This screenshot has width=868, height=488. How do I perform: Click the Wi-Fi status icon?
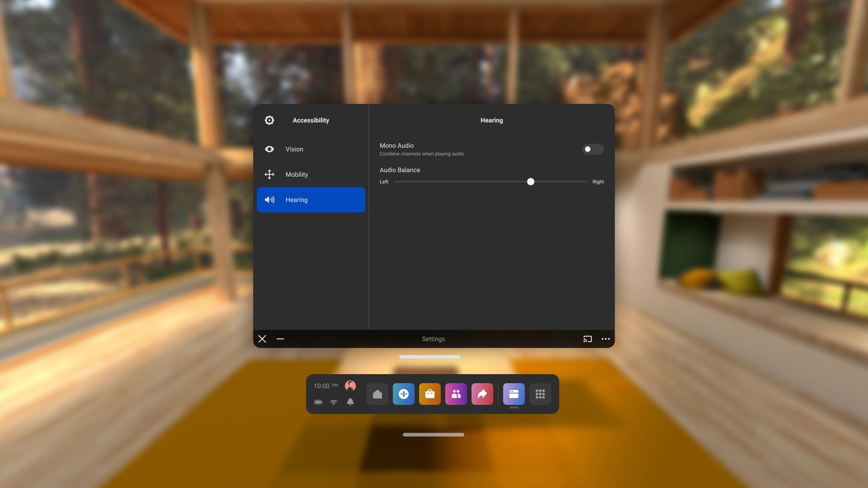(x=334, y=402)
